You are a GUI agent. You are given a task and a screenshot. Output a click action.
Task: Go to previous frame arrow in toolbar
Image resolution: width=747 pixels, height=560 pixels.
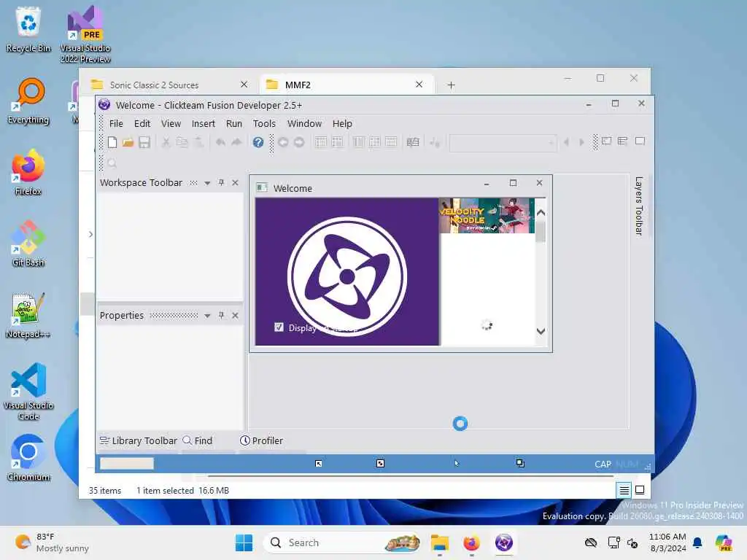tap(566, 142)
